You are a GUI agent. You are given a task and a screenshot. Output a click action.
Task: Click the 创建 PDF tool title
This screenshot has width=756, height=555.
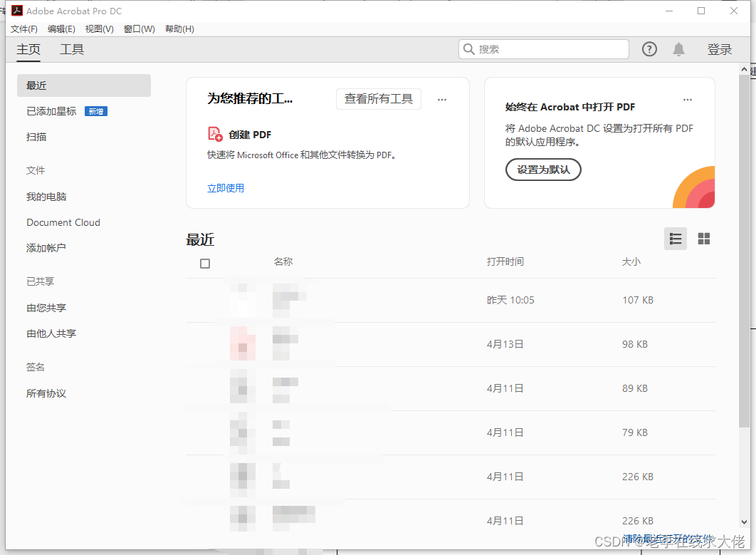point(250,135)
